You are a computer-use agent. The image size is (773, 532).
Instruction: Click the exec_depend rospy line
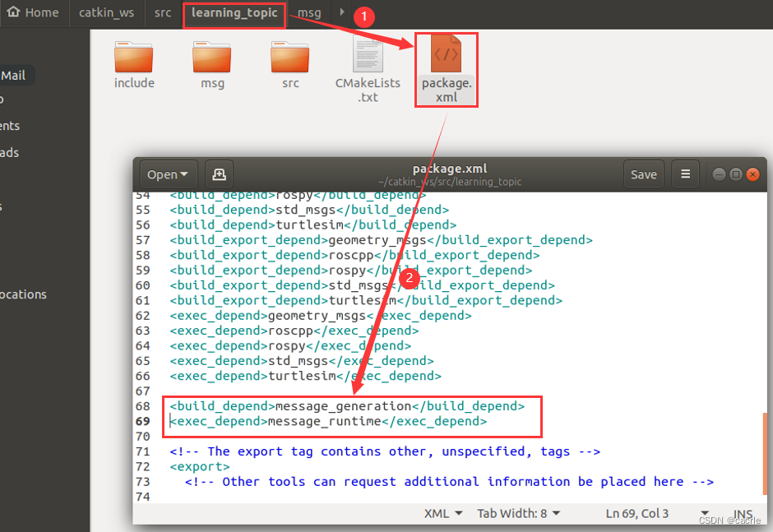pyautogui.click(x=290, y=345)
